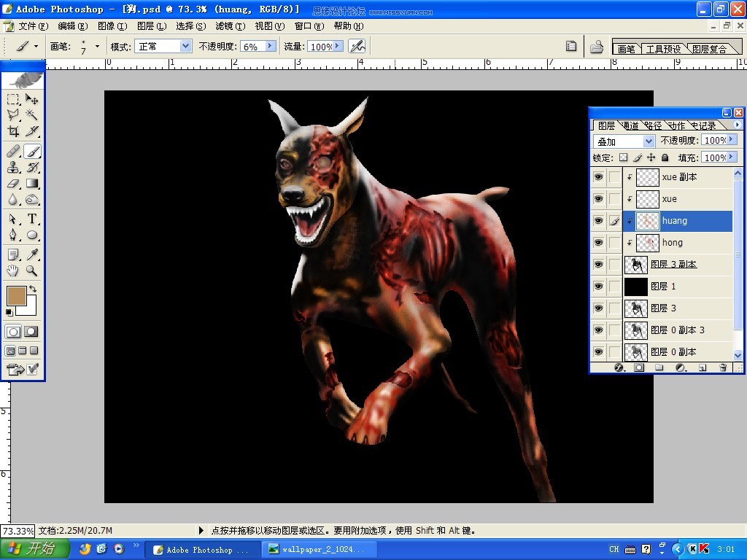Swap foreground and background colors
The image size is (747, 560).
(x=33, y=289)
